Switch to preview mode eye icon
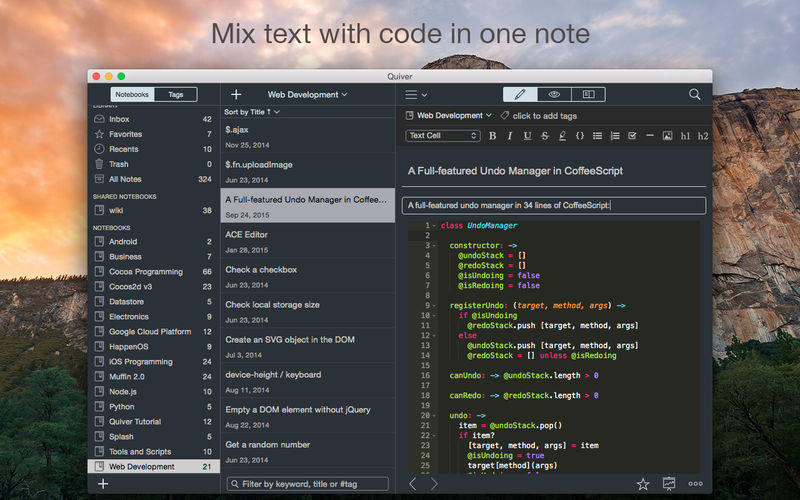The width and height of the screenshot is (800, 500). click(554, 95)
